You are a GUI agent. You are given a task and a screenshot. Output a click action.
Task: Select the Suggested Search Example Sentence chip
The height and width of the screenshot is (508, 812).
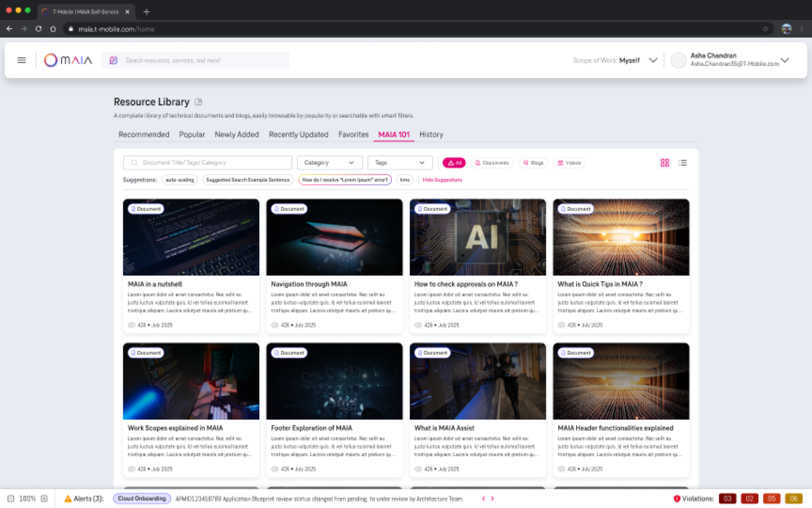(x=248, y=180)
